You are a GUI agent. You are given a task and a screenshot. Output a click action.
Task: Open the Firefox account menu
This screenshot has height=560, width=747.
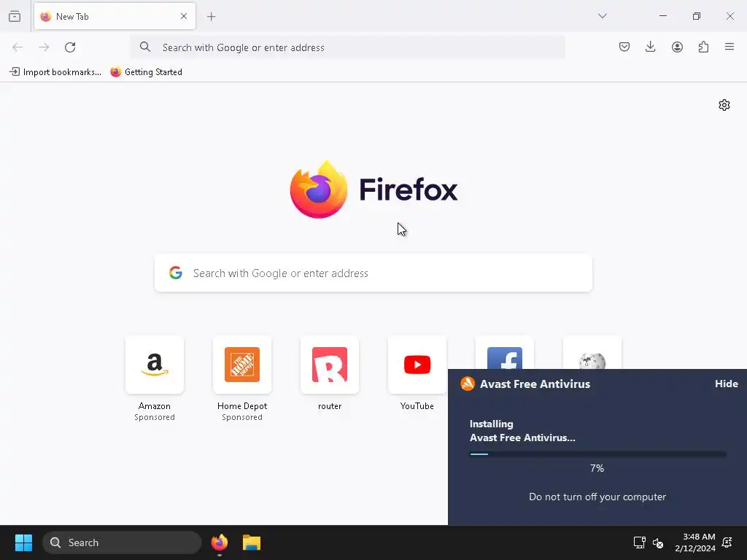point(677,47)
